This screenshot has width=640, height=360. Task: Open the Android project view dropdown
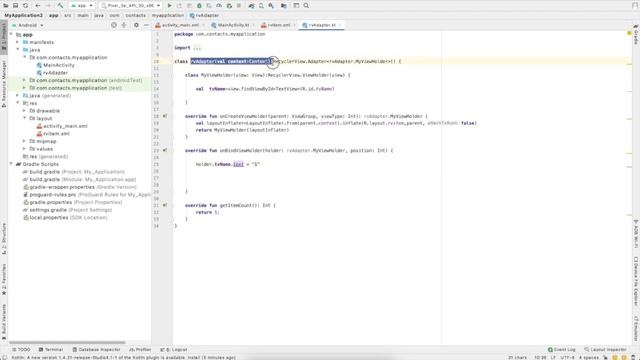pyautogui.click(x=28, y=25)
